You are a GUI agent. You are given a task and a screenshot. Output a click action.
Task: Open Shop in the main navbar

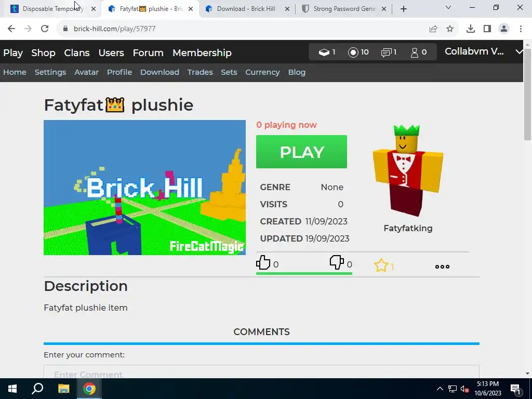(43, 53)
